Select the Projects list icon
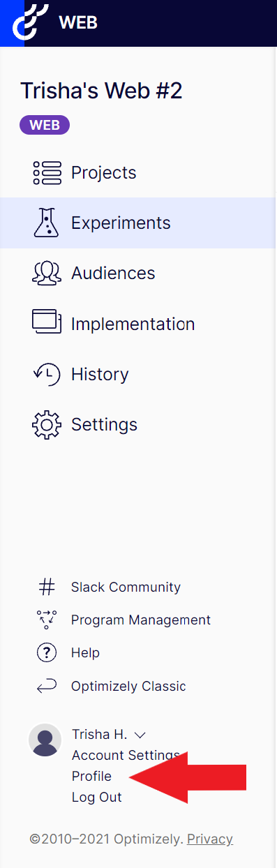The image size is (277, 868). coord(47,172)
